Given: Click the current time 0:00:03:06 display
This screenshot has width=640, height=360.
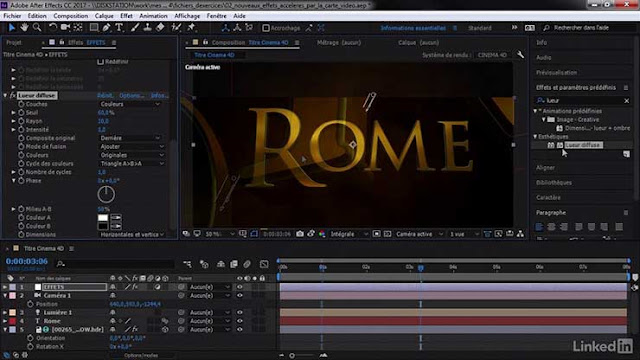Looking at the screenshot, I should pyautogui.click(x=27, y=261).
